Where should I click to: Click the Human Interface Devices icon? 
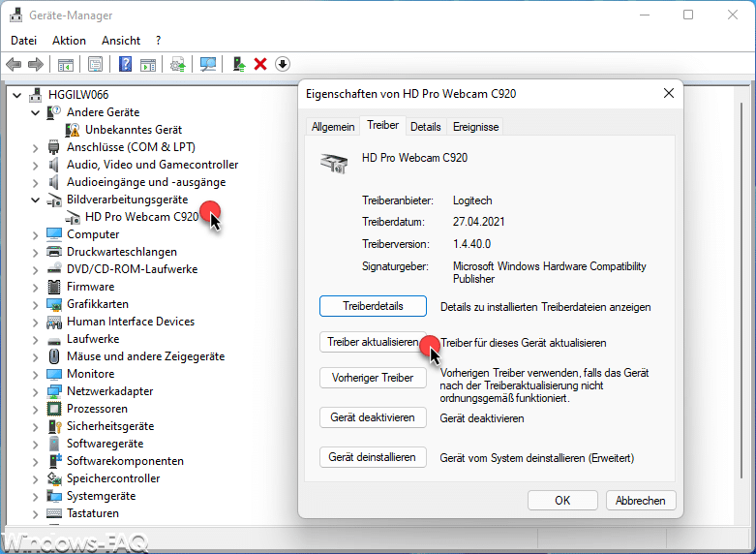coord(54,322)
